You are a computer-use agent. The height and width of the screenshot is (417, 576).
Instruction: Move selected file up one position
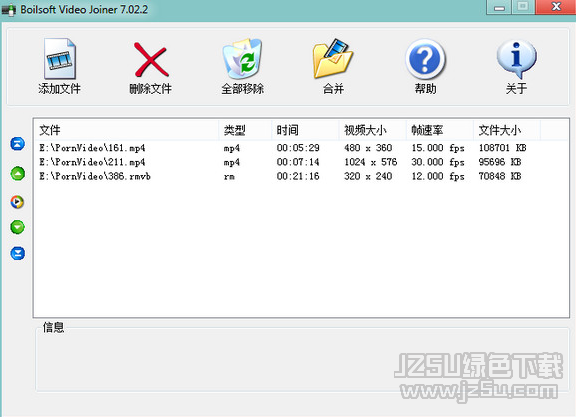[18, 173]
